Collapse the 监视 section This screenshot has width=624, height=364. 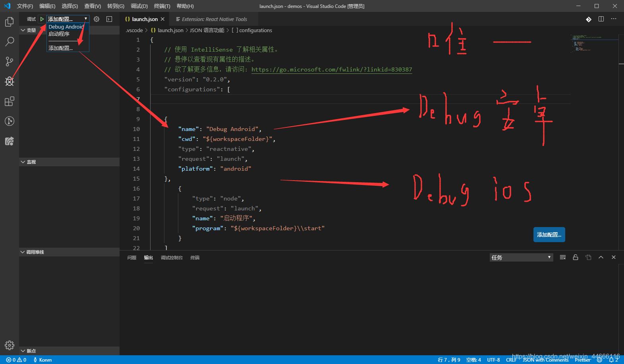(69, 162)
